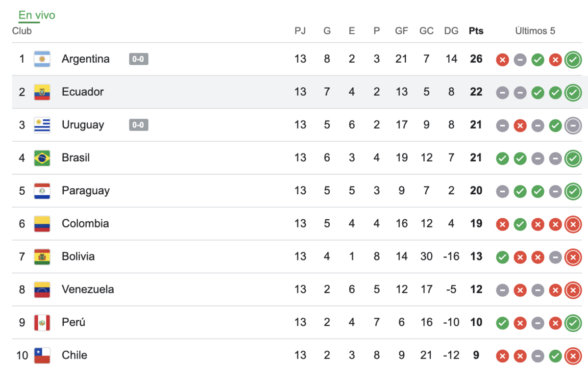Click the Bolivia flag icon

(42, 257)
